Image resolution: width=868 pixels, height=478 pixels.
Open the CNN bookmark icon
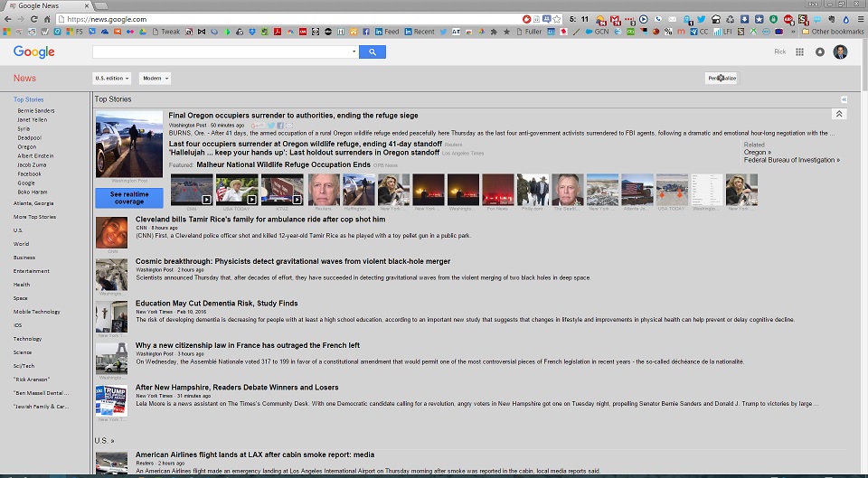point(303,33)
